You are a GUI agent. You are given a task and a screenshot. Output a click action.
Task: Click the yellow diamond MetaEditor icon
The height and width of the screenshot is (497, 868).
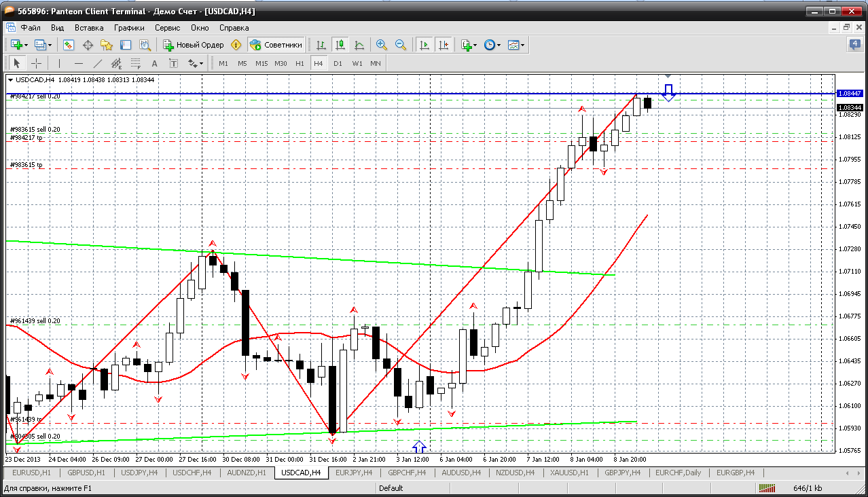(236, 45)
